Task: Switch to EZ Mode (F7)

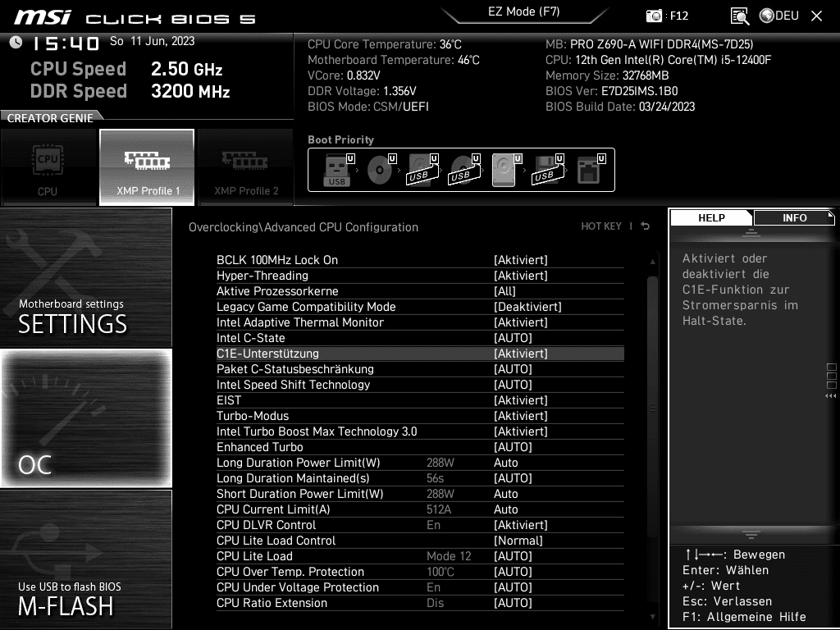Action: point(523,11)
